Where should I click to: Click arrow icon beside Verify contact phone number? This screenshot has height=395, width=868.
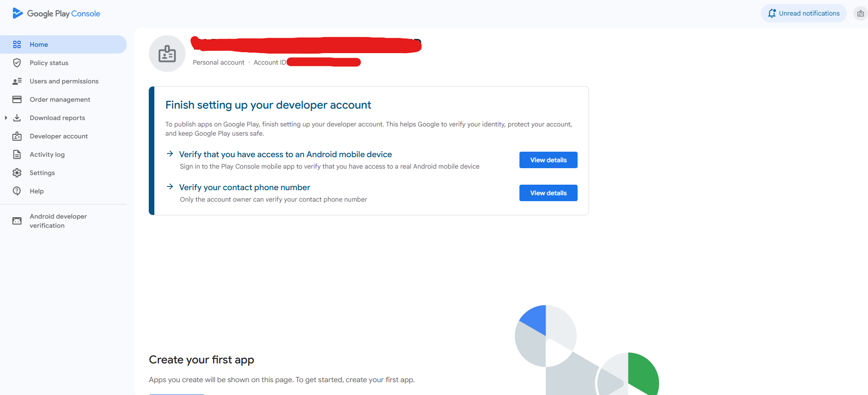pyautogui.click(x=170, y=187)
